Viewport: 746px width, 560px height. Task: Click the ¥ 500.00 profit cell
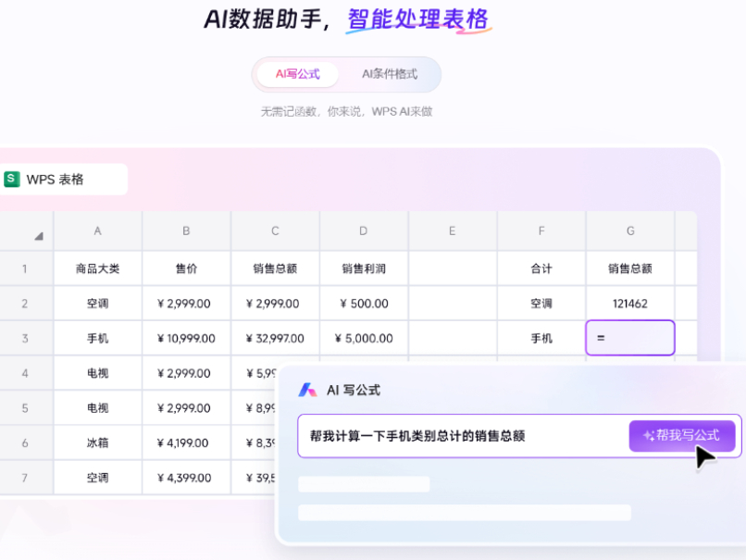click(364, 304)
